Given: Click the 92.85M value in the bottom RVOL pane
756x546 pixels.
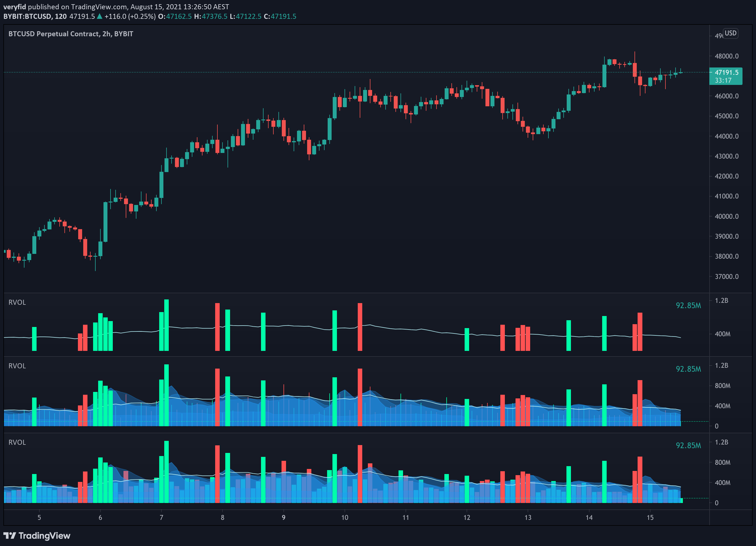Looking at the screenshot, I should coord(688,446).
